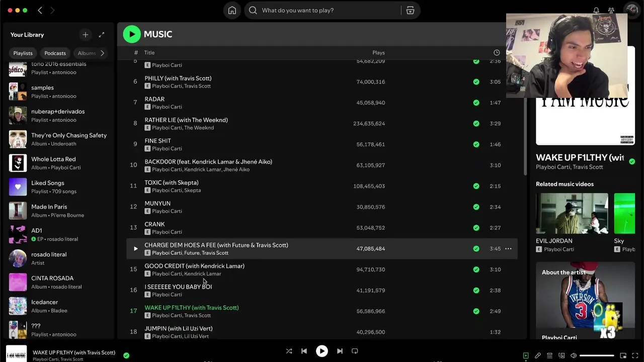Screen dimensions: 644x362
Task: Open notifications bell
Action: 596,10
